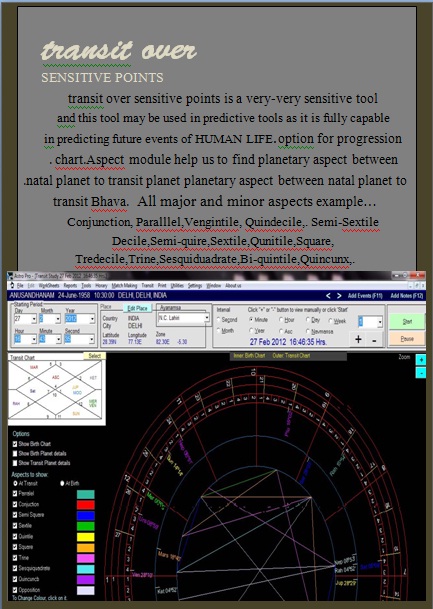This screenshot has height=609, width=433.
Task: Open the interval step value dropdown
Action: point(379,322)
